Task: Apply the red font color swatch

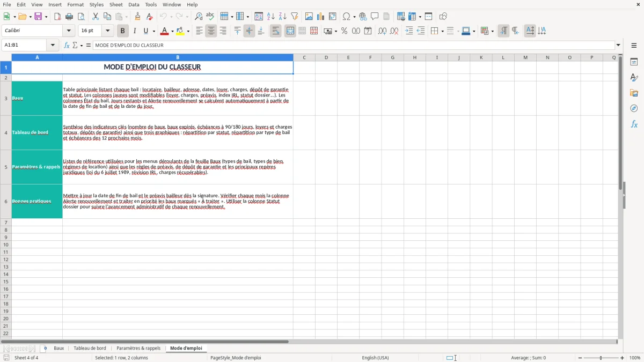Action: pos(164,31)
